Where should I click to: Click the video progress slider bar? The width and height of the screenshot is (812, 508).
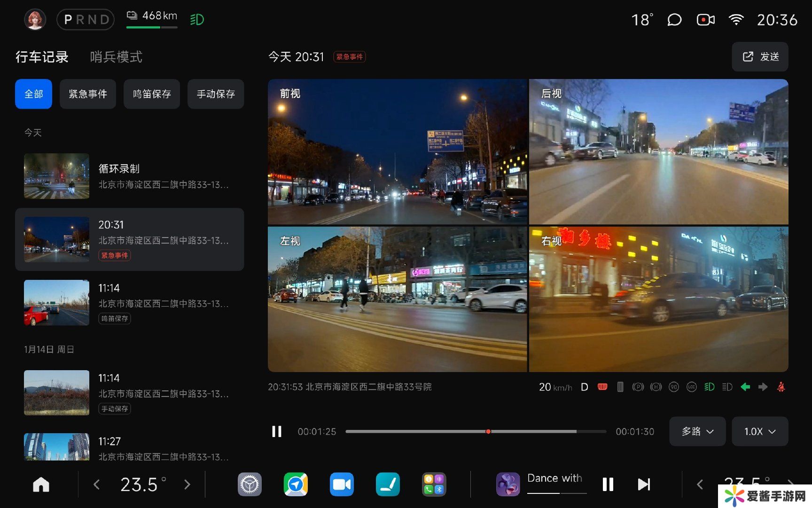click(476, 431)
